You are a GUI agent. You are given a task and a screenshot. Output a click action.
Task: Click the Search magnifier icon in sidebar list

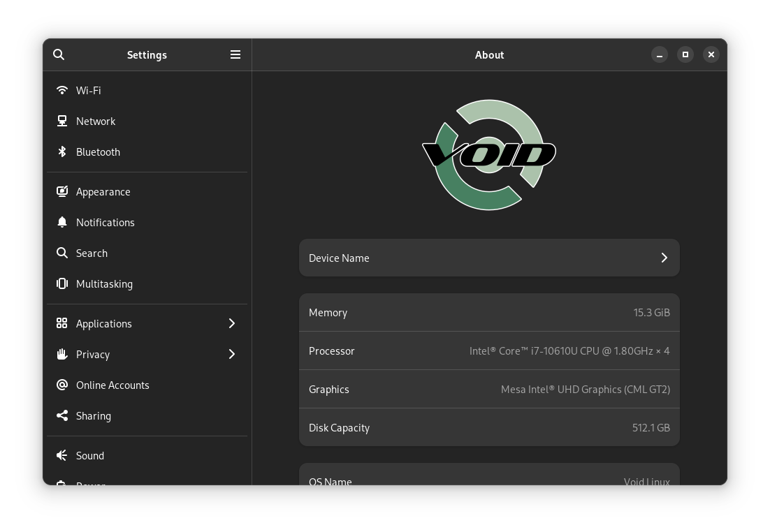tap(62, 253)
